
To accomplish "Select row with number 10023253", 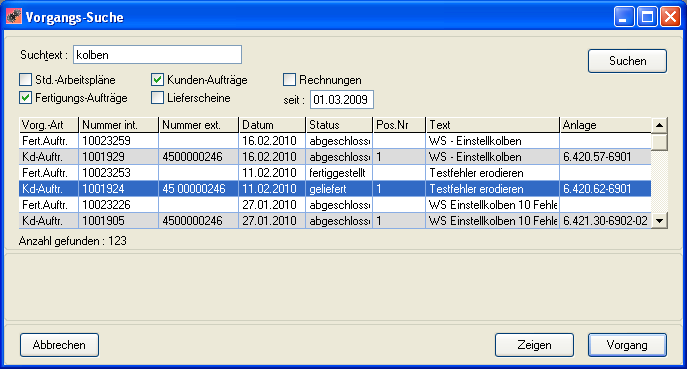I will (335, 173).
